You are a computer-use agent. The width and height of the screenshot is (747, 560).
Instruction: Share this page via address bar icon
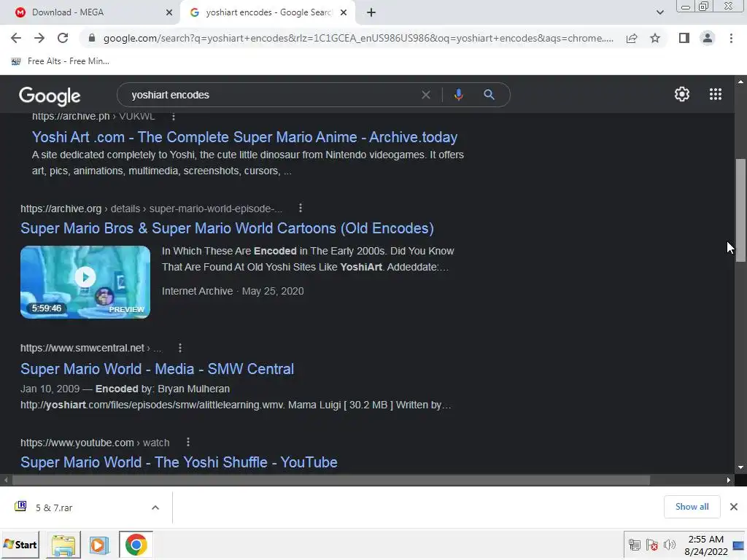(632, 38)
